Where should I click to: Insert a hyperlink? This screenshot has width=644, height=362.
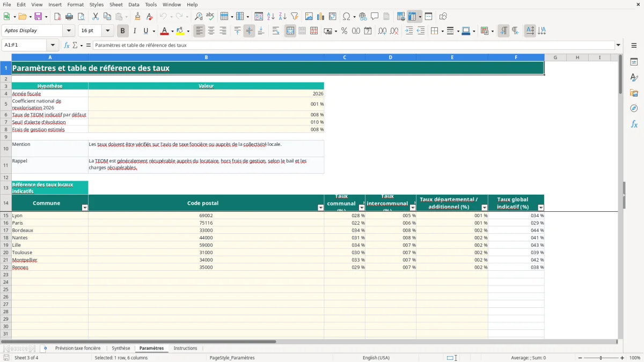pos(363,17)
